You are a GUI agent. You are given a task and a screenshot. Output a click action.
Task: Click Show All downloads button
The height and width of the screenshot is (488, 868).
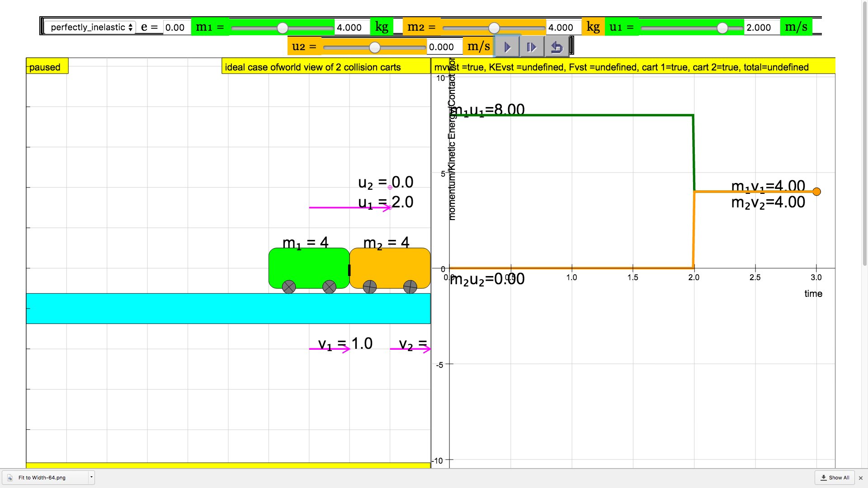click(x=835, y=478)
